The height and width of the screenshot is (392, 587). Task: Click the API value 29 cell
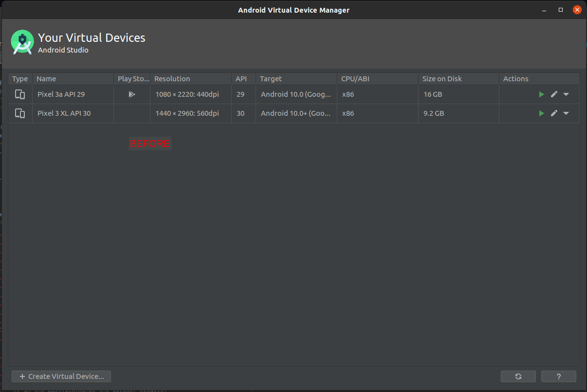[244, 94]
